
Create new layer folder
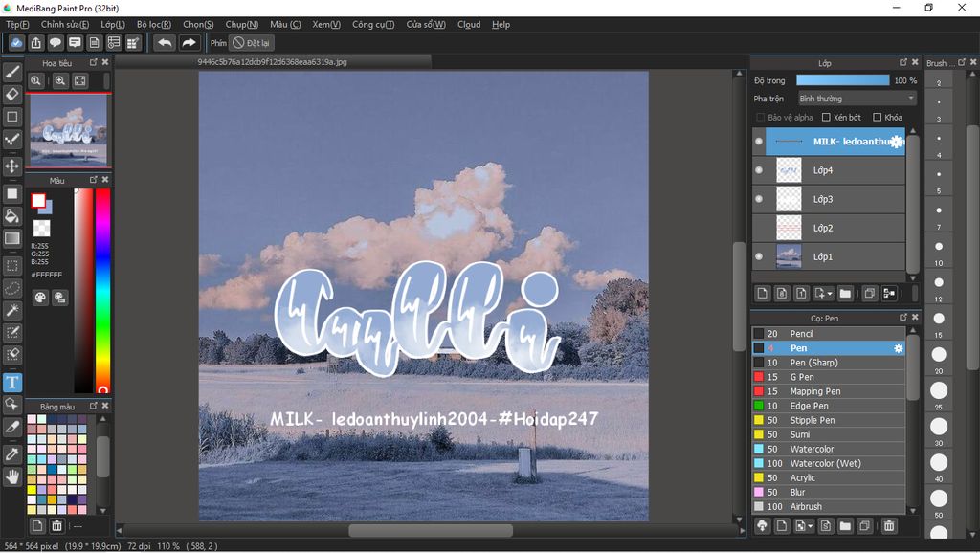tap(845, 293)
